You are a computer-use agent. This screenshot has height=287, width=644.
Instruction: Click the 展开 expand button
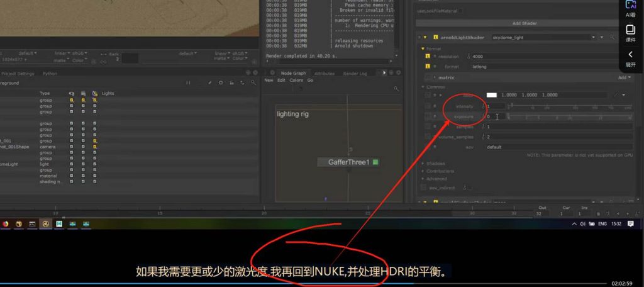[630, 59]
